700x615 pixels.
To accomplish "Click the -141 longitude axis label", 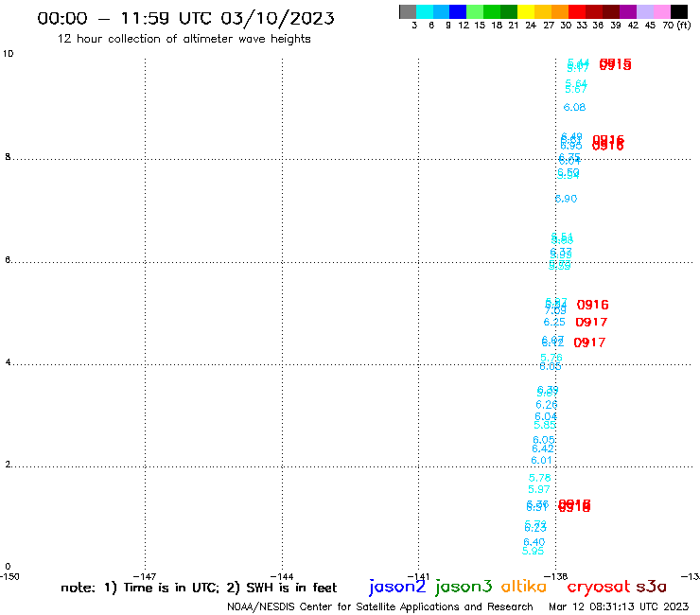I will (x=418, y=576).
